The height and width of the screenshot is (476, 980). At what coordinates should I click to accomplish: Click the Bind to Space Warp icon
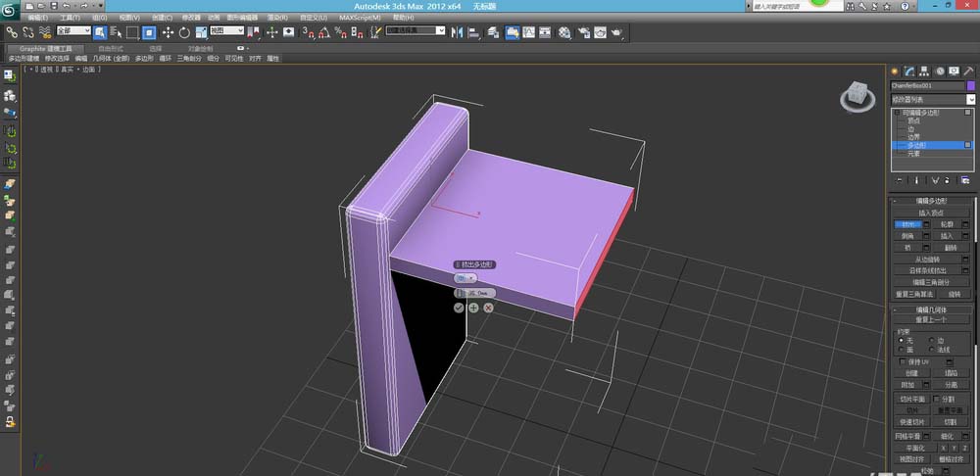[44, 32]
